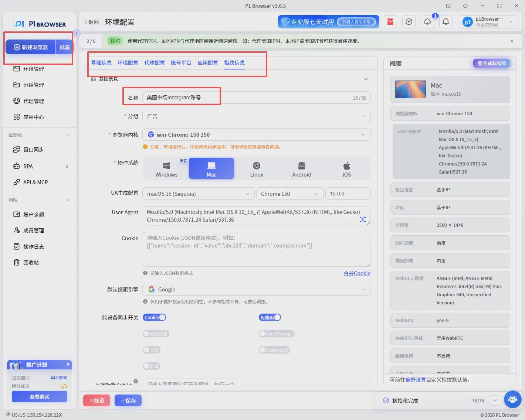Open the 浏览器内核 dropdown

click(257, 135)
